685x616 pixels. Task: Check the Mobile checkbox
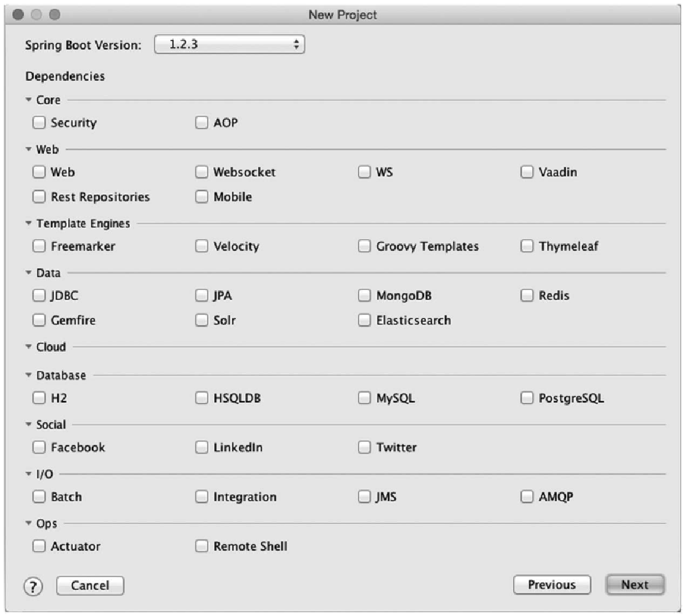(x=202, y=197)
